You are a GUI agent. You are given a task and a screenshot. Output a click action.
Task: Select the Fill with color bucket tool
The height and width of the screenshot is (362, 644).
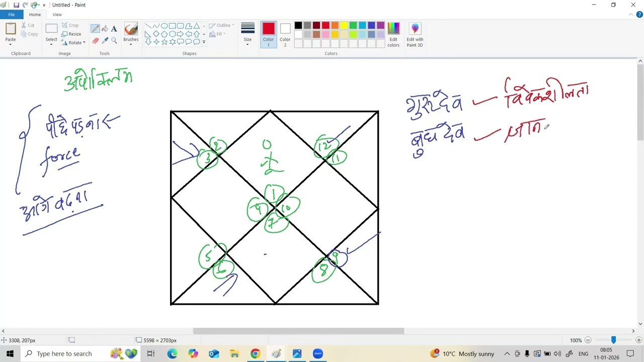(x=105, y=29)
